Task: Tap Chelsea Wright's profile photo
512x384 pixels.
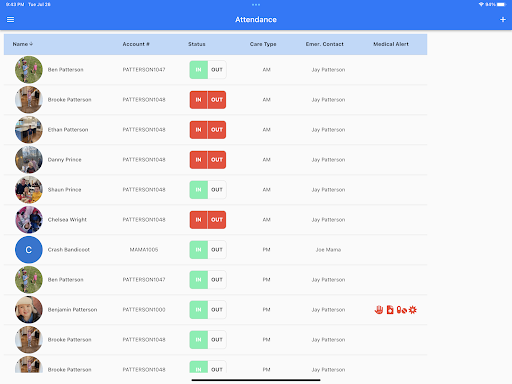Action: [x=29, y=220]
